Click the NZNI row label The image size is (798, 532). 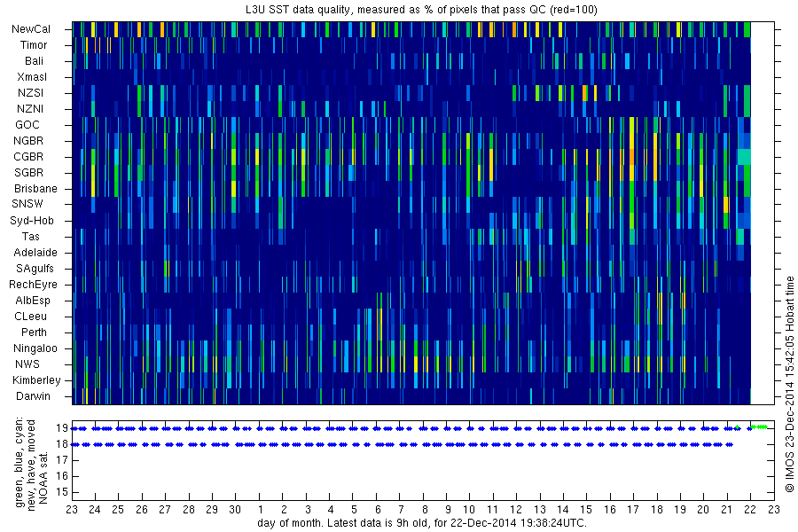[x=30, y=109]
